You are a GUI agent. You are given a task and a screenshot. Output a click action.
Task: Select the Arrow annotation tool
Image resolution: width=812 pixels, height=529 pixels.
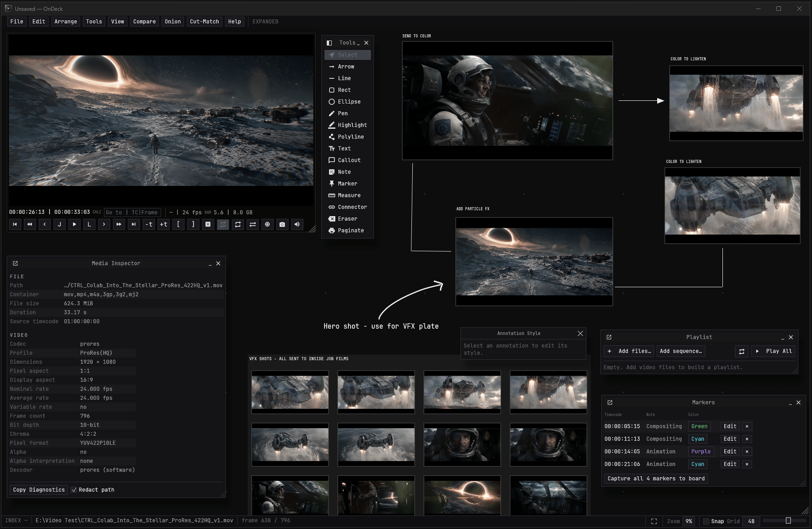click(347, 67)
